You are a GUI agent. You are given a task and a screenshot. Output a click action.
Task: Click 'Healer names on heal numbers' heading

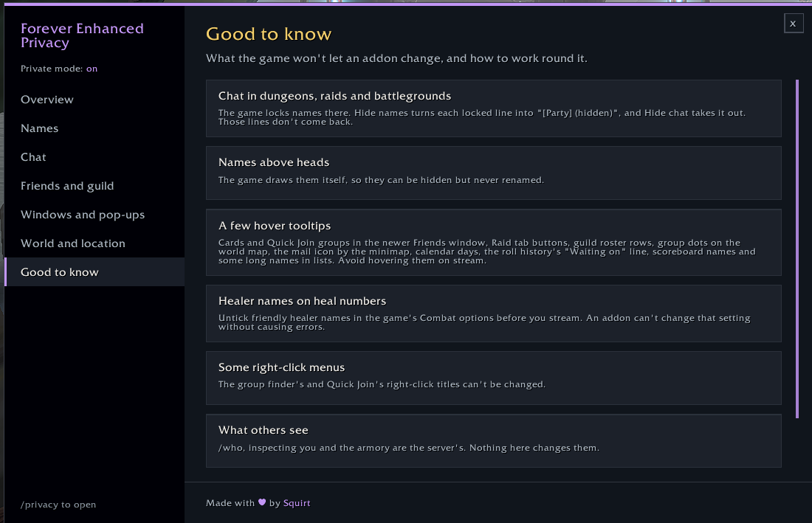point(303,301)
